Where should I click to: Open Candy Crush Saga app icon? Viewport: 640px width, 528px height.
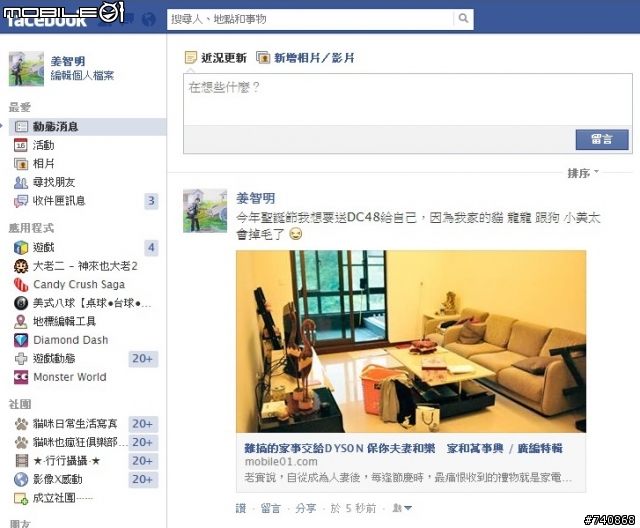[x=21, y=284]
